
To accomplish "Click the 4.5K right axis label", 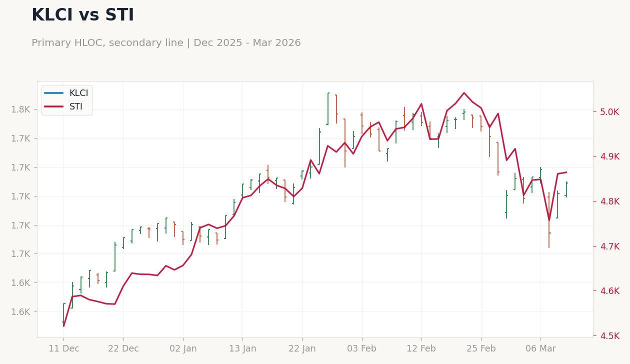I will tap(609, 336).
